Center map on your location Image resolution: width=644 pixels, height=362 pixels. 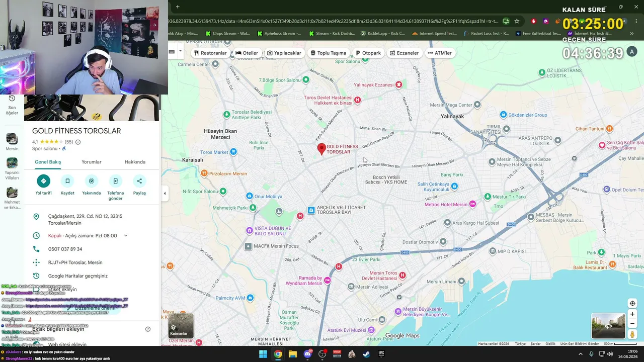coord(632,303)
